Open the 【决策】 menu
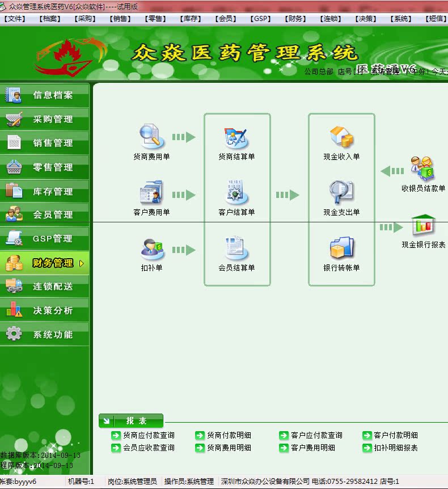This screenshot has height=489, width=448. point(366,18)
